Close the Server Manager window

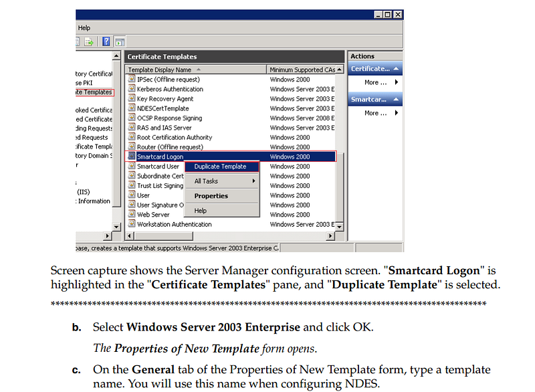[x=398, y=14]
